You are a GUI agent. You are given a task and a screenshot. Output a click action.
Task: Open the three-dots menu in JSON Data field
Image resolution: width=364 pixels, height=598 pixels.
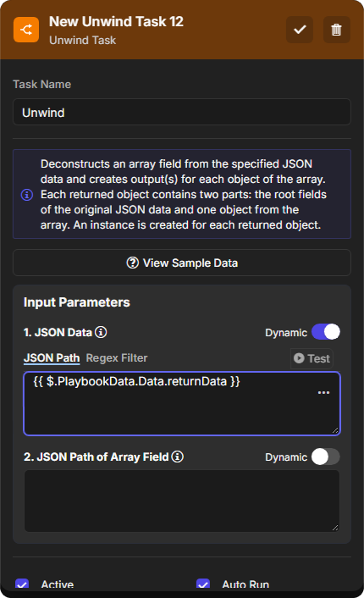323,392
